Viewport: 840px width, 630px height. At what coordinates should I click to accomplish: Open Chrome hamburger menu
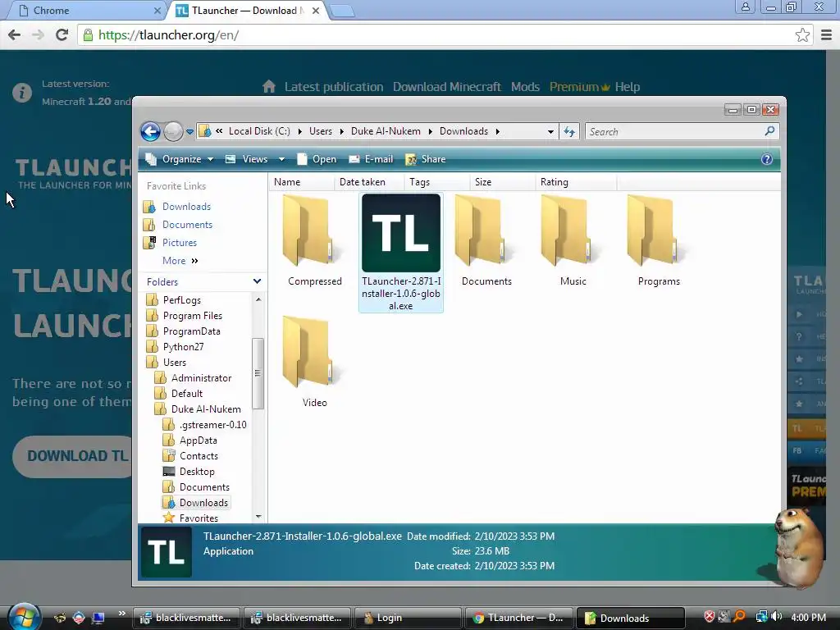827,35
